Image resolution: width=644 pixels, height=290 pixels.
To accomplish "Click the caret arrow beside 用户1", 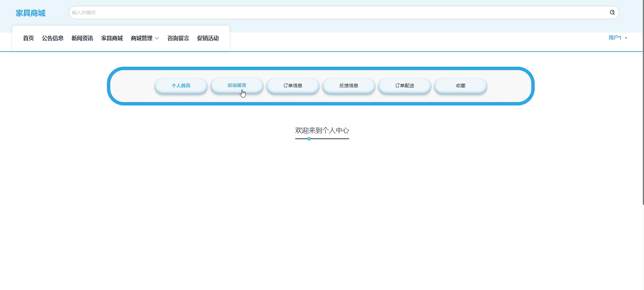I will 626,38.
